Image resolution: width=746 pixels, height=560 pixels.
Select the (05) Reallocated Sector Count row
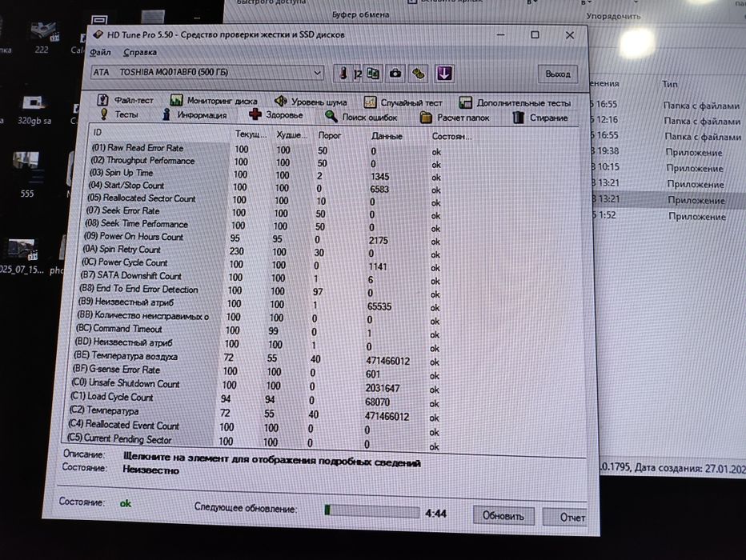264,200
